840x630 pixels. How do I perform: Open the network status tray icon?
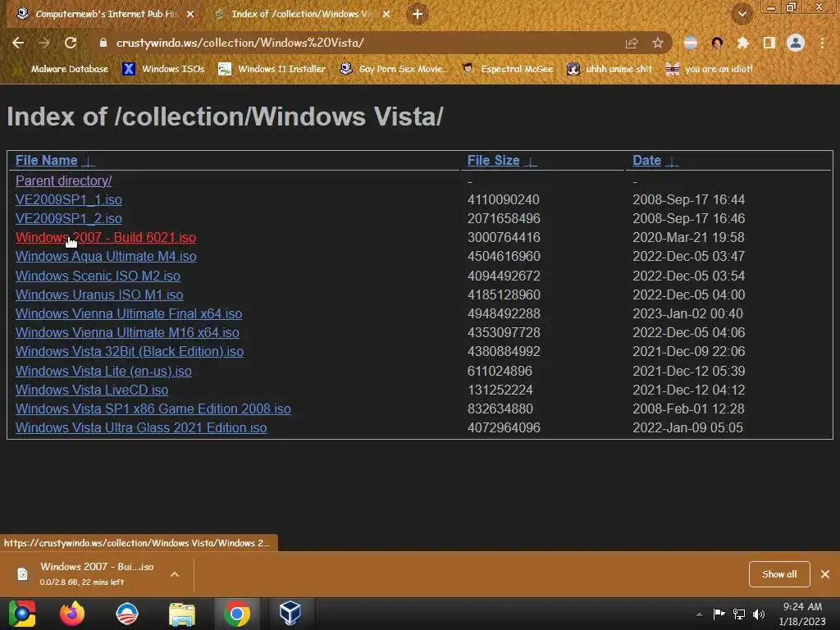coord(739,614)
